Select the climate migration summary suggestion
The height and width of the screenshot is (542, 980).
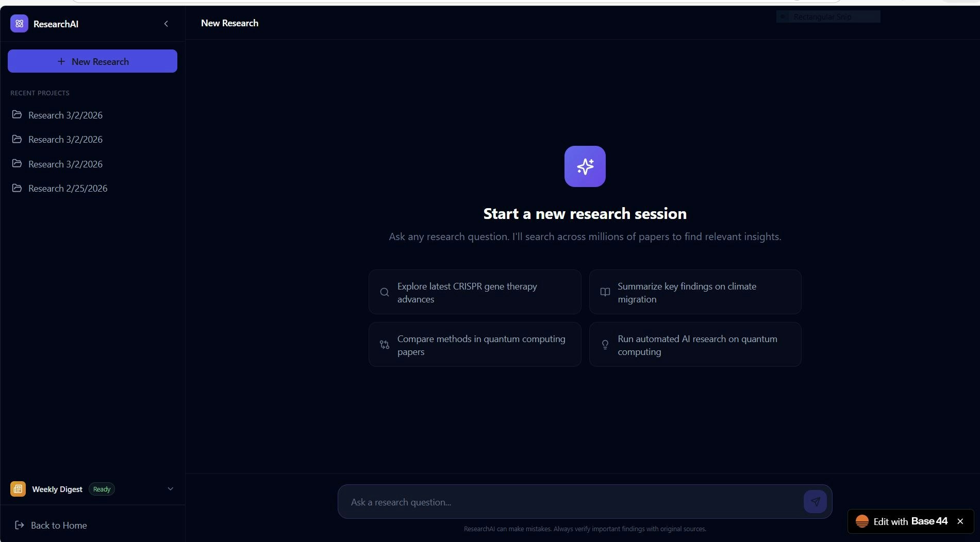click(695, 292)
